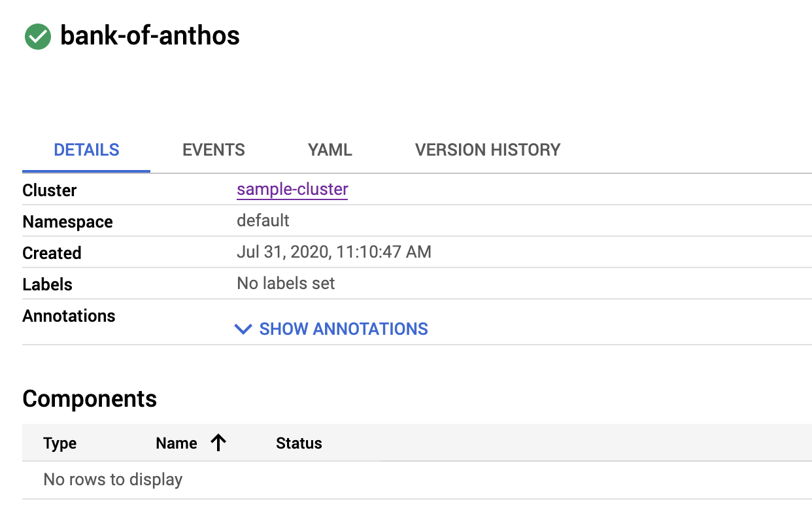Click the Cluster row label
Image resolution: width=812 pixels, height=514 pixels.
coord(50,190)
